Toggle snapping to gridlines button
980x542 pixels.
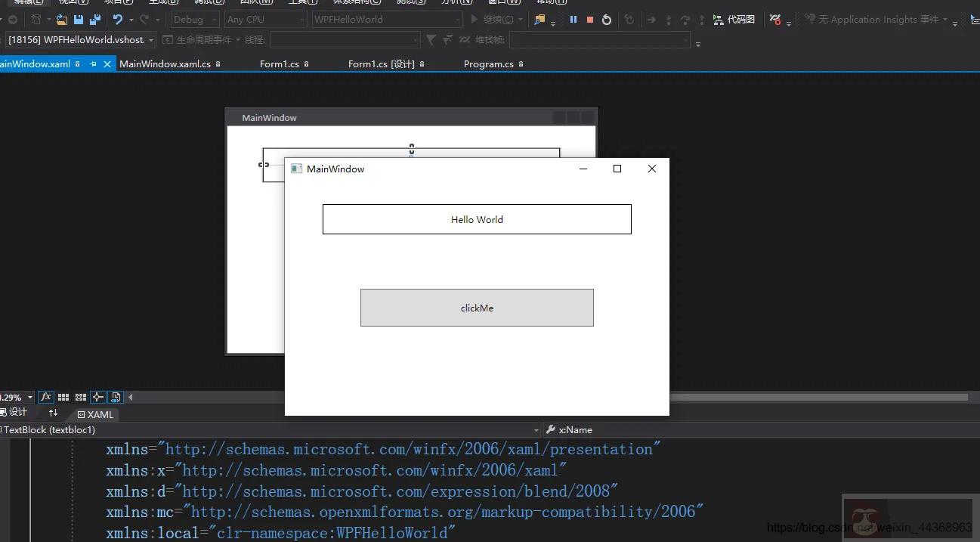pyautogui.click(x=80, y=397)
